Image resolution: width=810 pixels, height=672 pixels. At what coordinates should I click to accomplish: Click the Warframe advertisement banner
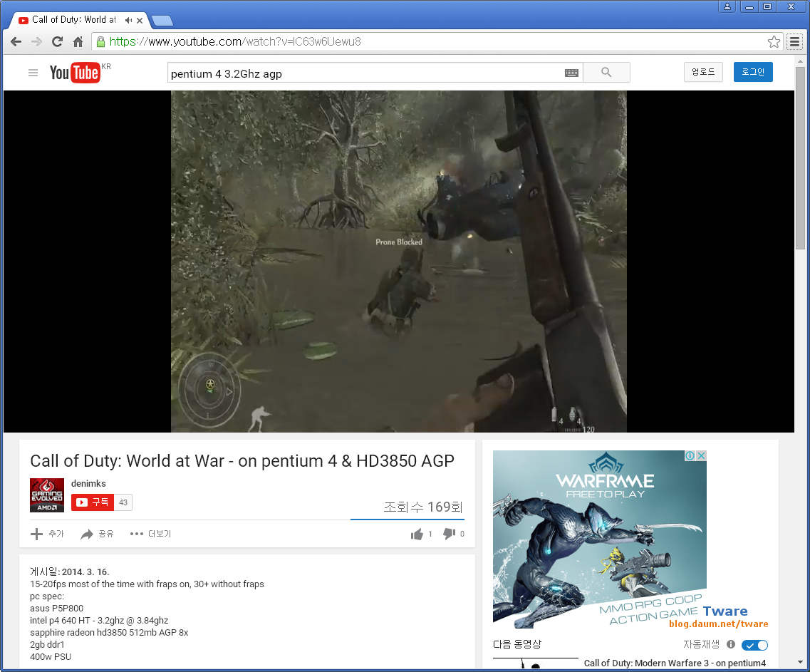click(x=599, y=539)
